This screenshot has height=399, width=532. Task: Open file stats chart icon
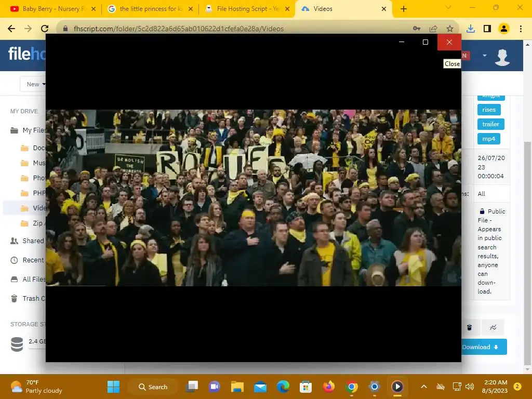[493, 327]
